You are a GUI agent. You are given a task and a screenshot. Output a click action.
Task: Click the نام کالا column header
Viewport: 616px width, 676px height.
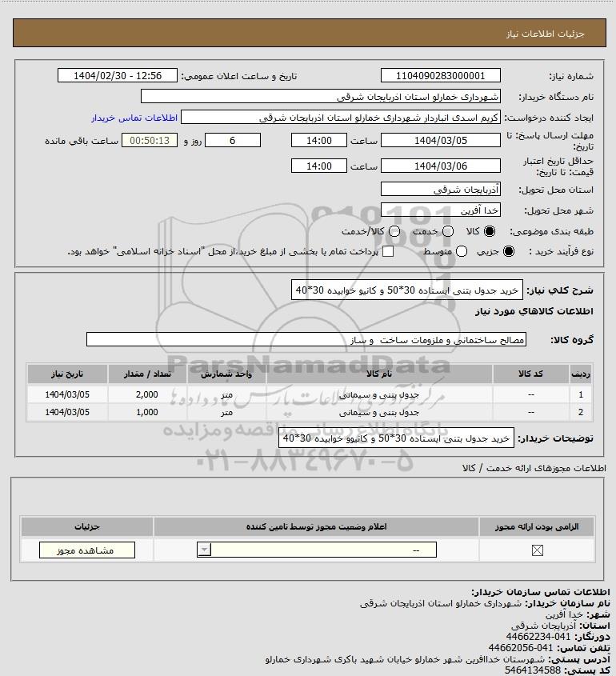click(x=379, y=374)
